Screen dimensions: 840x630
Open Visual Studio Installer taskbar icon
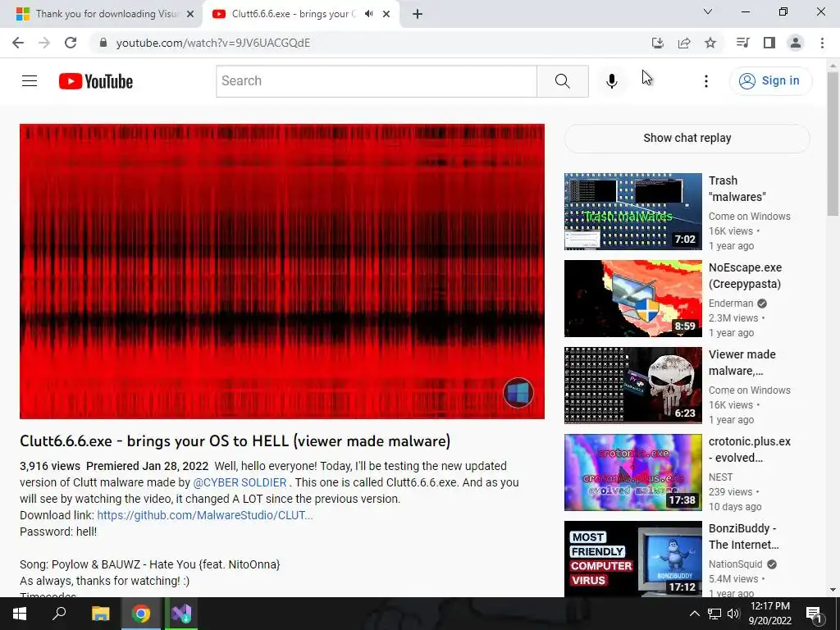[181, 614]
